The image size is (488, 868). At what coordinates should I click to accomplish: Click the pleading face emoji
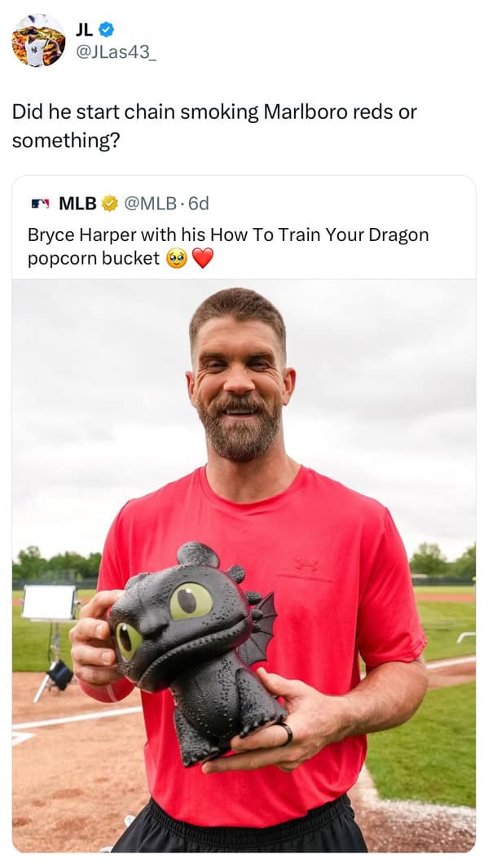click(176, 258)
